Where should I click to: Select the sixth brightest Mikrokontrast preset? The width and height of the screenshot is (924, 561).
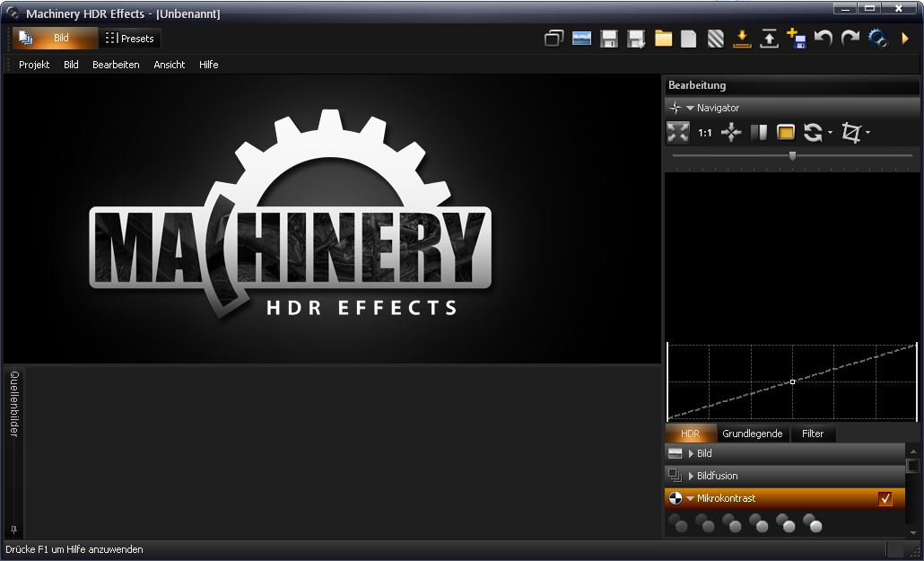[813, 522]
